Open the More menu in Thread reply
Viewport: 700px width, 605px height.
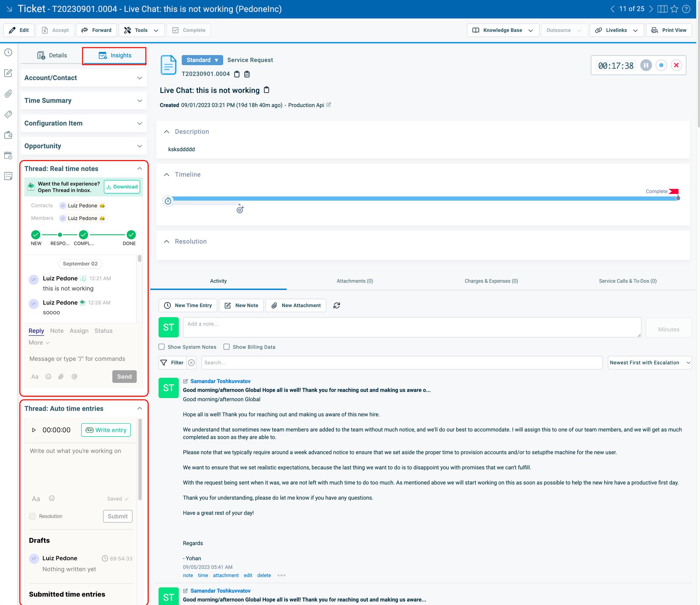click(39, 342)
